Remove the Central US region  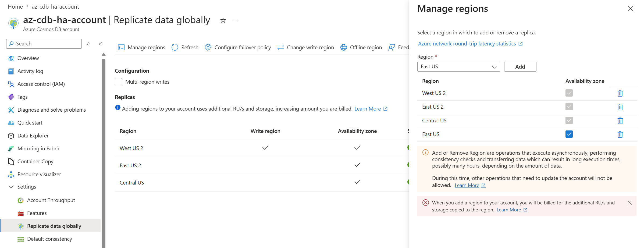620,121
